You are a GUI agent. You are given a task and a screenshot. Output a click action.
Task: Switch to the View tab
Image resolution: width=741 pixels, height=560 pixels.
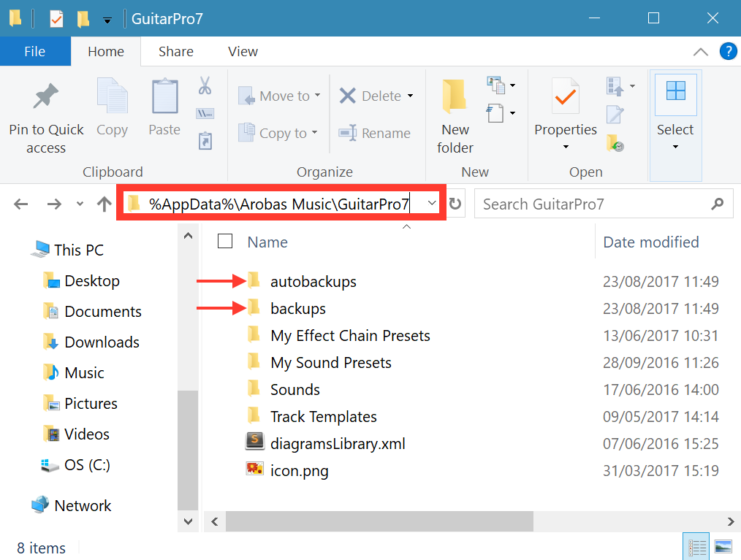(243, 51)
